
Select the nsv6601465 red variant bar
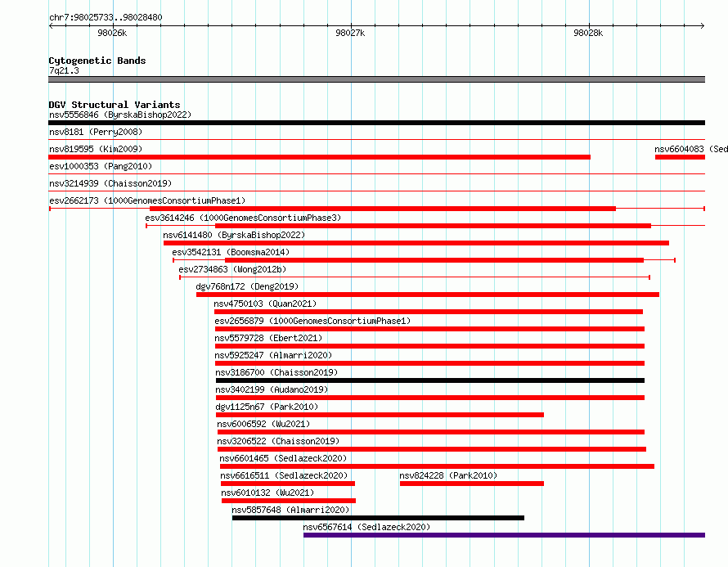437,466
